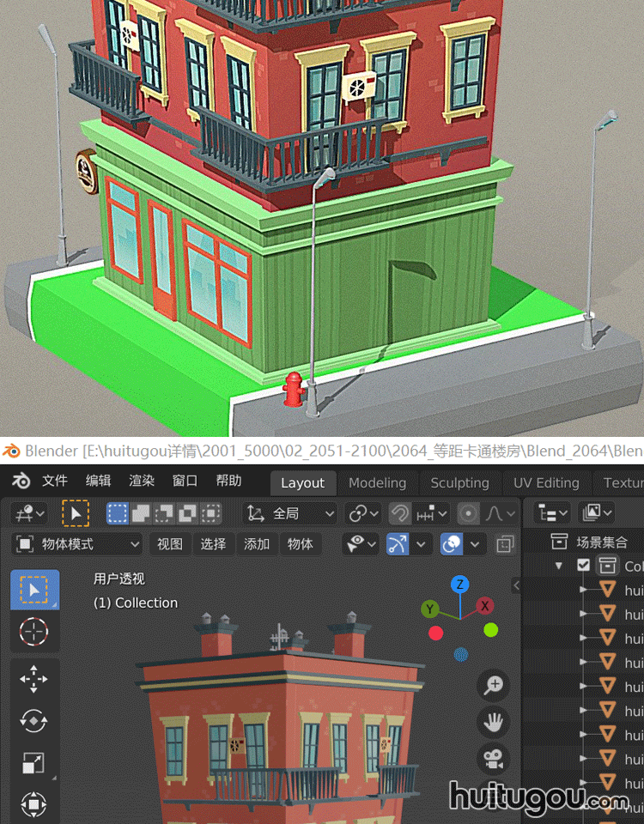Click the Zoom view magnifier icon

494,685
